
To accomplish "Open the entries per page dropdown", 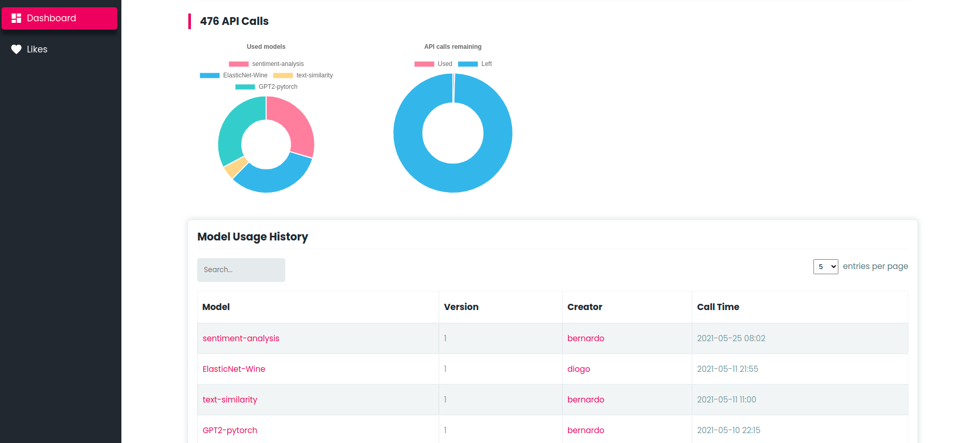I will 825,266.
